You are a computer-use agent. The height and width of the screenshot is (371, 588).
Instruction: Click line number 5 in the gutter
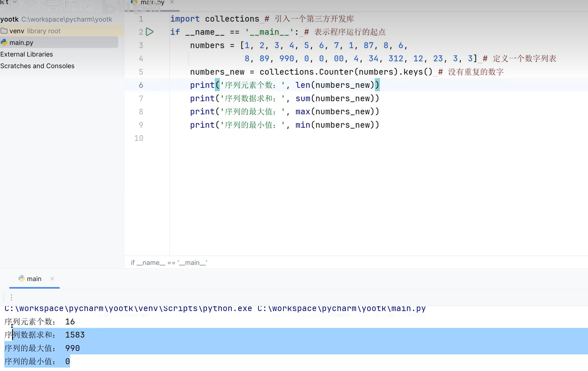(x=141, y=72)
